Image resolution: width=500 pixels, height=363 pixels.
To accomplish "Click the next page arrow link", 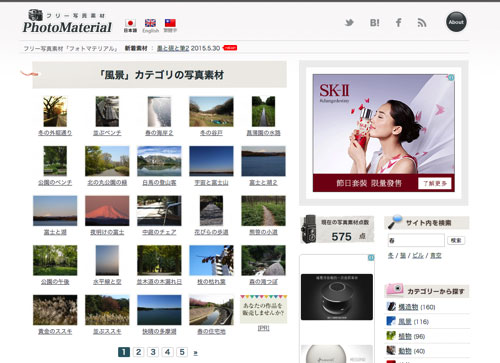I will click(195, 353).
